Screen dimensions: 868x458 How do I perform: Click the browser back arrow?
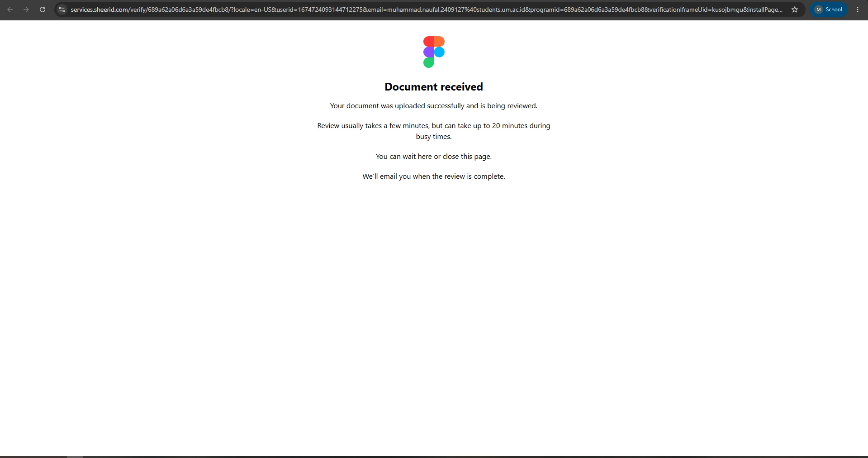pyautogui.click(x=10, y=10)
